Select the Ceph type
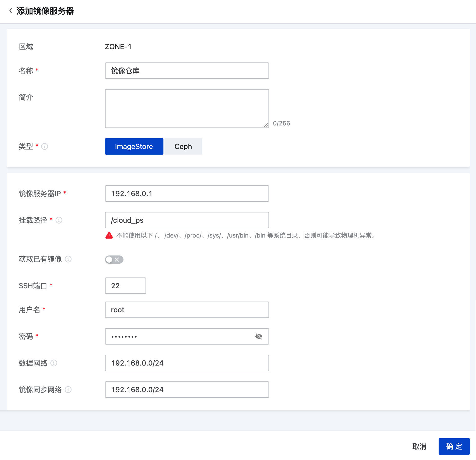 coord(183,146)
